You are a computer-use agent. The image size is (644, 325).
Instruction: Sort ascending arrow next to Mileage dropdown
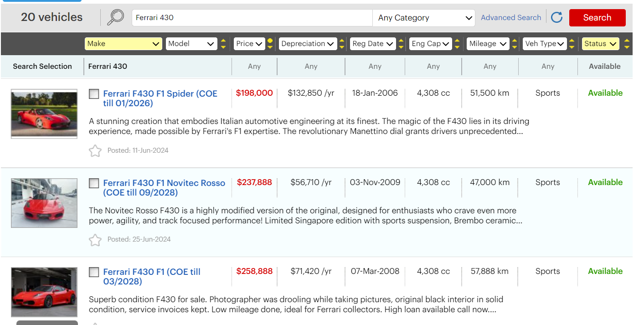point(515,41)
